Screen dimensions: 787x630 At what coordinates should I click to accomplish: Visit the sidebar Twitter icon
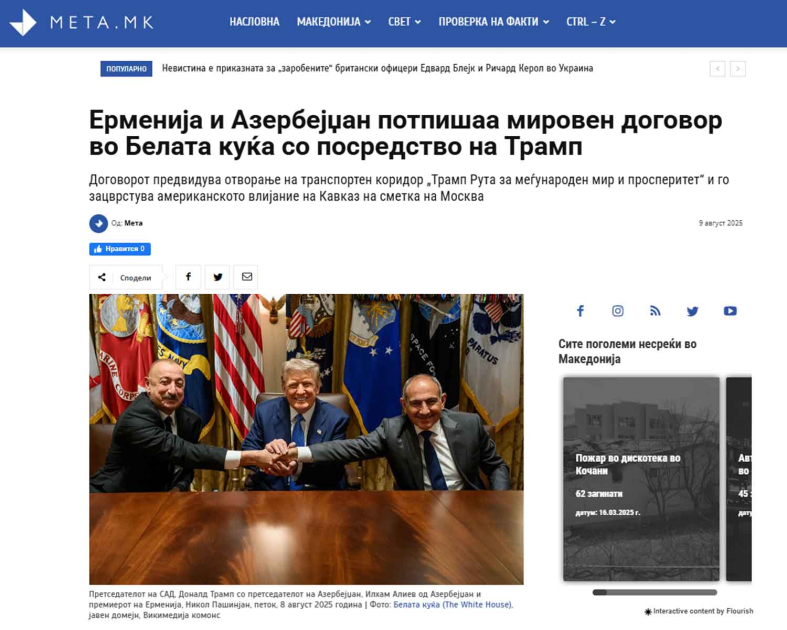(x=693, y=311)
